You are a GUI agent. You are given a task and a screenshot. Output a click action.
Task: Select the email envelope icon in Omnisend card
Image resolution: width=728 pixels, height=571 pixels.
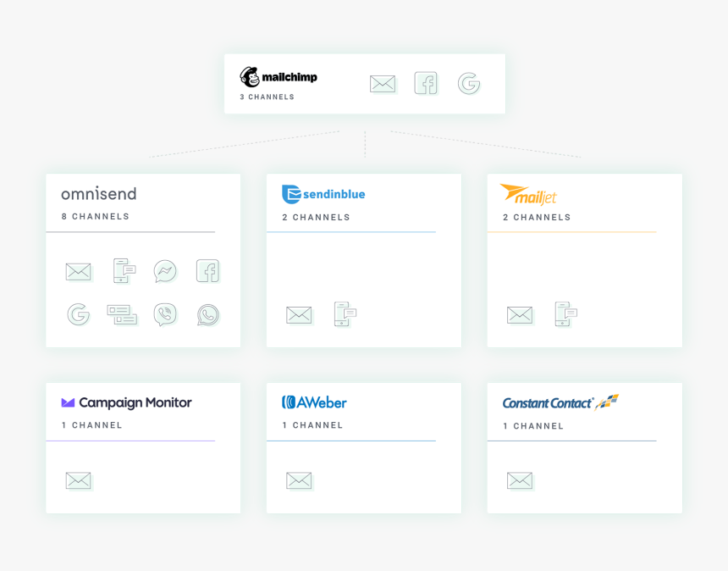click(79, 272)
